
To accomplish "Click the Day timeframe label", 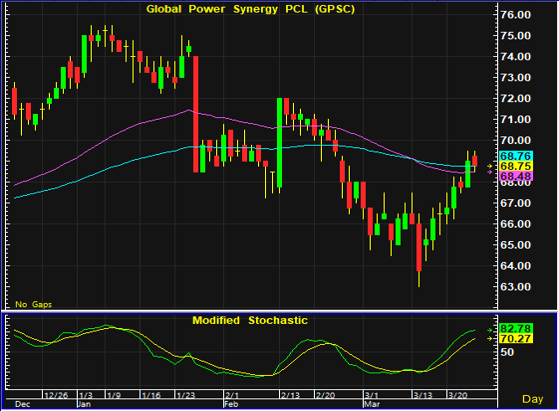I will point(532,399).
